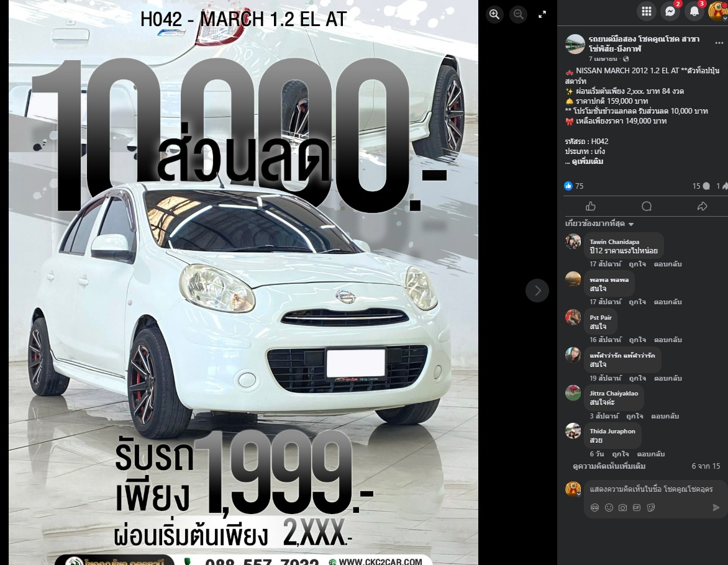Click the comment bubble action
Viewport: 728px width, 565px height.
pyautogui.click(x=646, y=206)
